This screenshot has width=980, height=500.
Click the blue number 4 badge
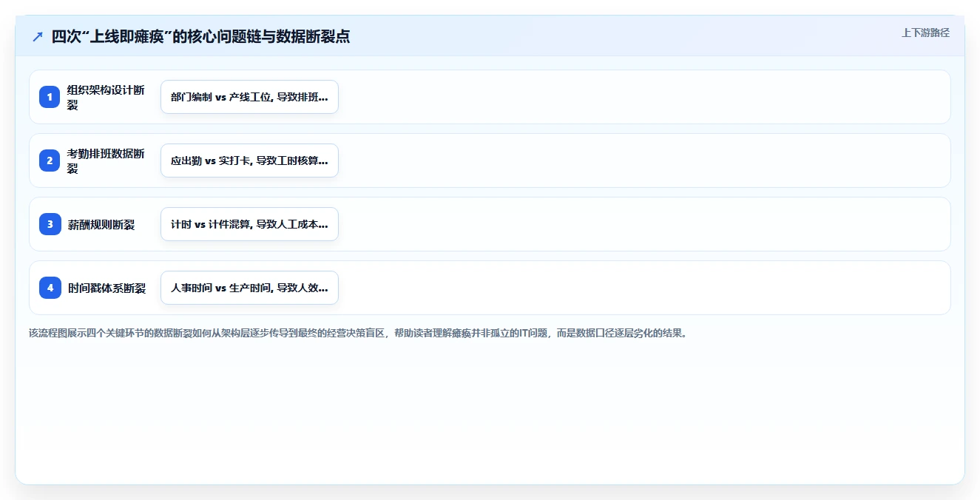[x=50, y=288]
